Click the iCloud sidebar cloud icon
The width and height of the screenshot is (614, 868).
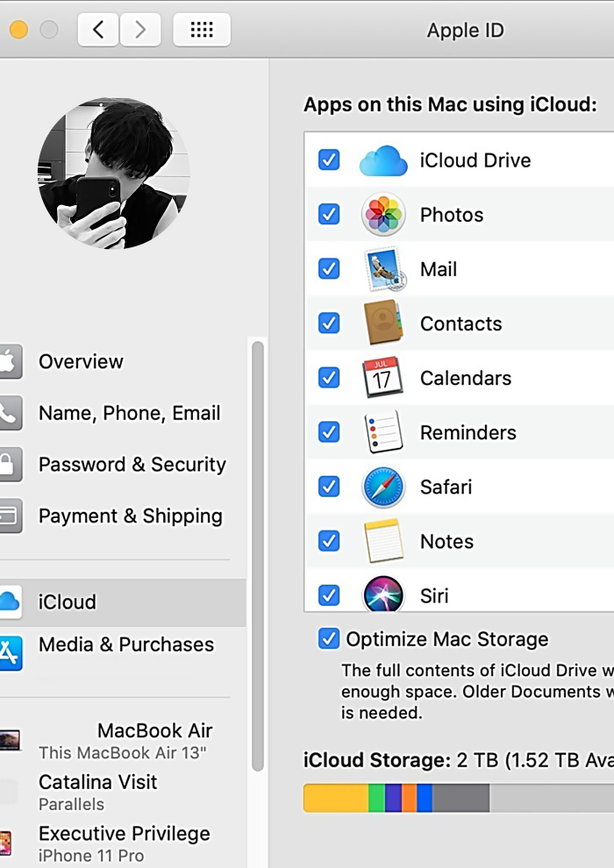(10, 601)
